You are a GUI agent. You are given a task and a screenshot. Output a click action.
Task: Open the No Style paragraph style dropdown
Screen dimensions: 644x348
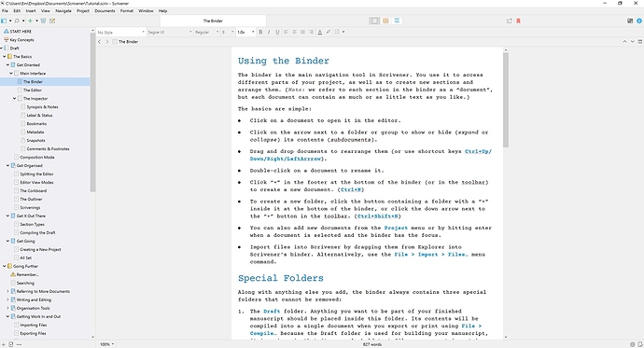(x=120, y=32)
